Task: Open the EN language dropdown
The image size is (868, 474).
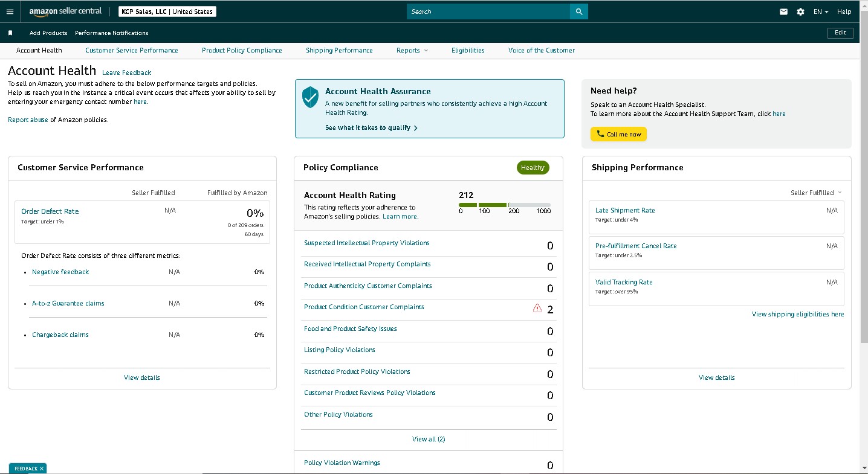Action: pos(821,11)
